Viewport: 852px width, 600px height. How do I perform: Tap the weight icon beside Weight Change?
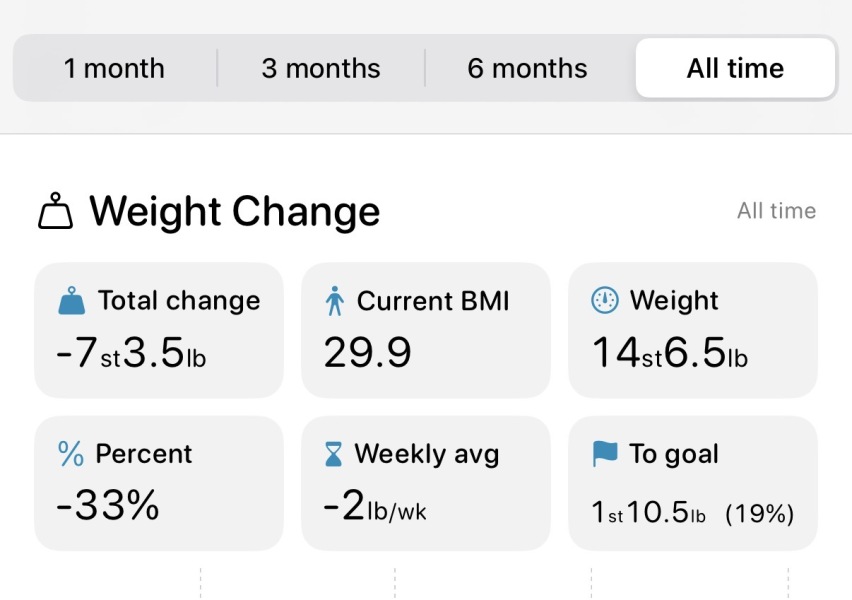[56, 212]
